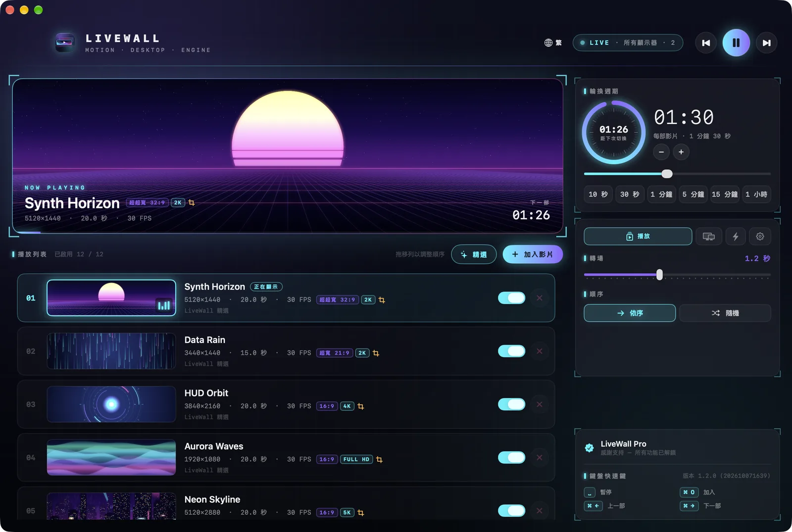Decrease rotation interval with minus button
The image size is (792, 532).
[x=661, y=152]
